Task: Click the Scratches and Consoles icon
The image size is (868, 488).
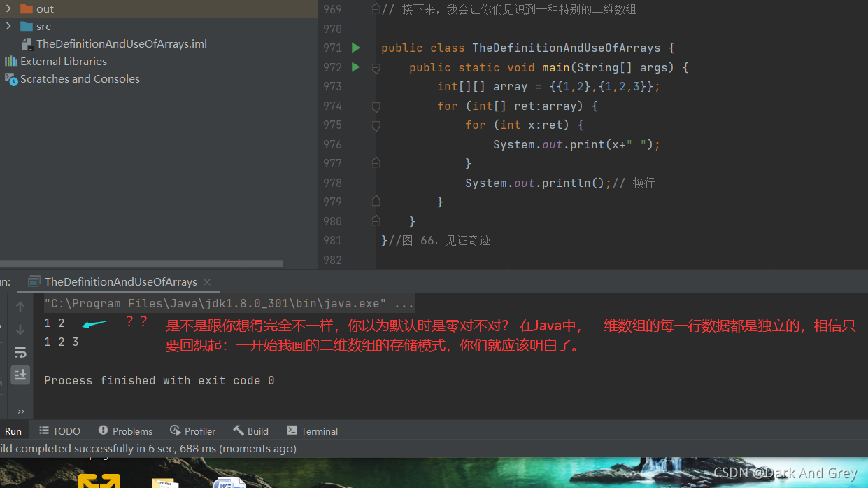Action: click(x=11, y=78)
